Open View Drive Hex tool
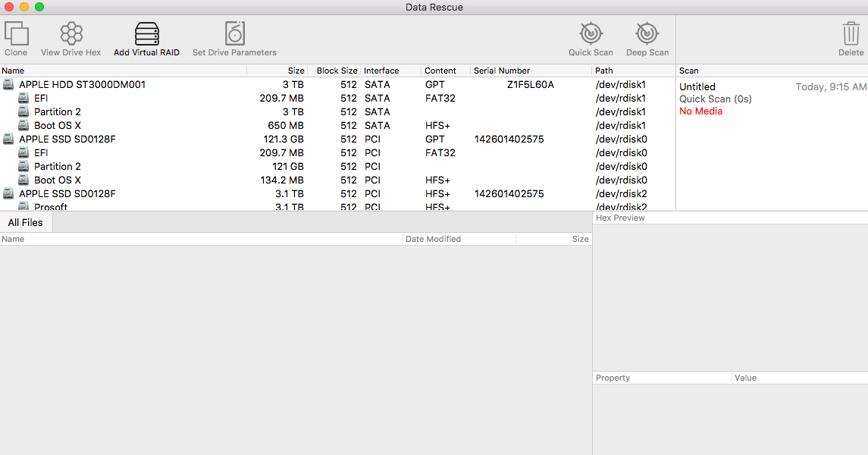The image size is (868, 455). [71, 34]
